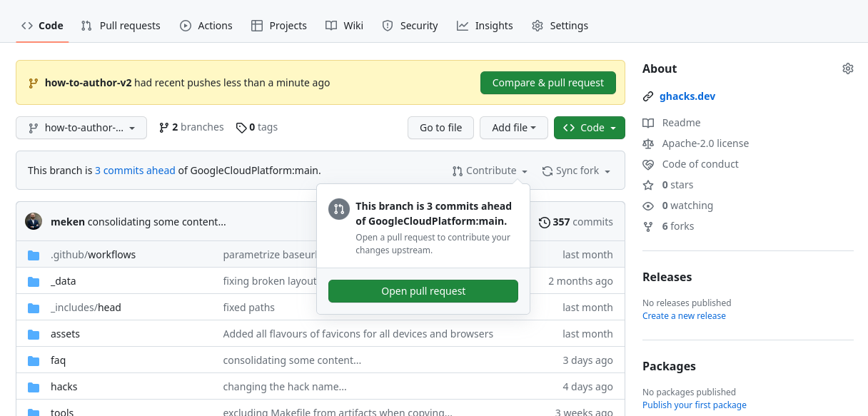Click the Readme book icon
Viewport: 868px width, 416px height.
(647, 122)
